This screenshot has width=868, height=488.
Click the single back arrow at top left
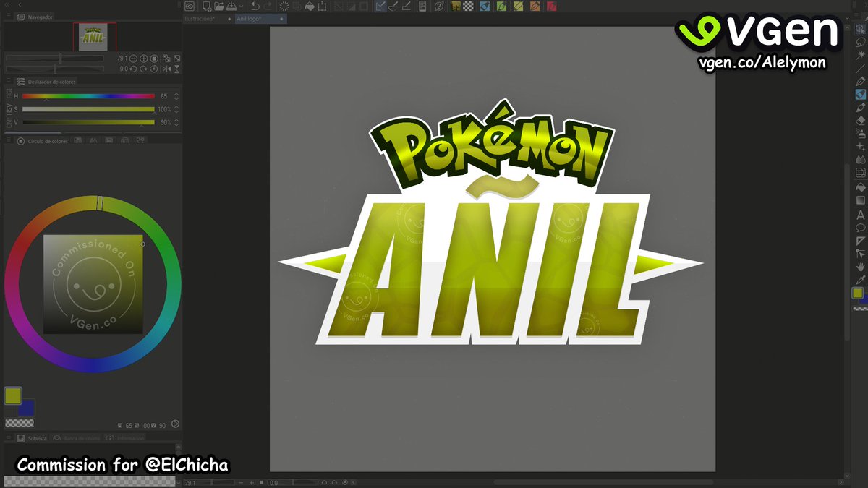click(x=19, y=4)
